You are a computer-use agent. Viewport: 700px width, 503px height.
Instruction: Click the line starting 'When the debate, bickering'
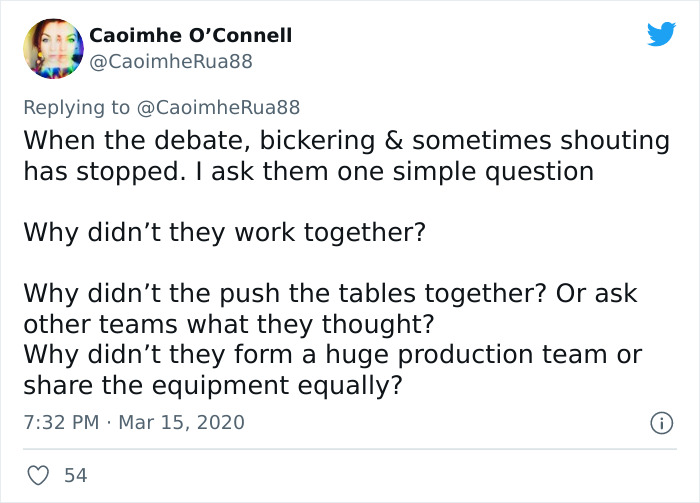pyautogui.click(x=346, y=140)
